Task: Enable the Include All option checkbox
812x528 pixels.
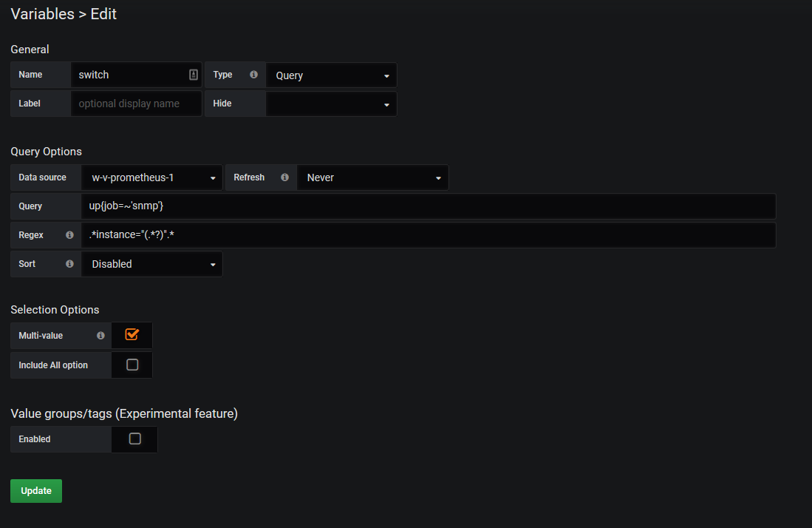Action: 132,365
